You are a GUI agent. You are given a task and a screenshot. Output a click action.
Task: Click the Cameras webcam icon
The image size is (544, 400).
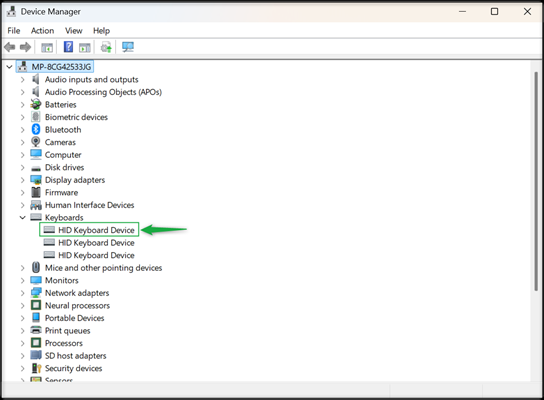pyautogui.click(x=36, y=142)
